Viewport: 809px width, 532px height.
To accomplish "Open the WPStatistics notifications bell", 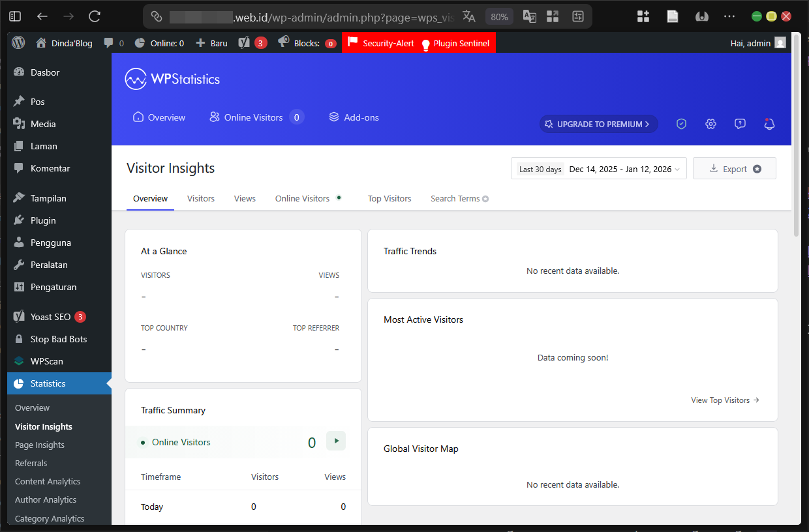I will click(769, 123).
